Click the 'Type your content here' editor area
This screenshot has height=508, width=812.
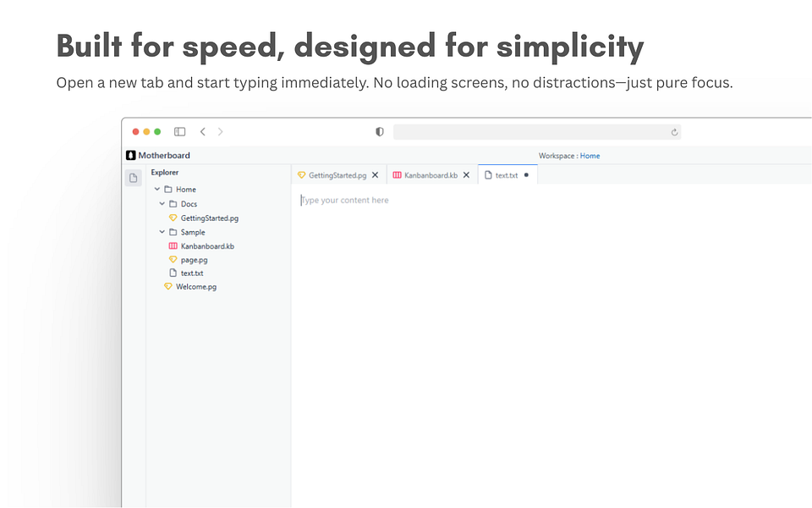click(x=345, y=200)
